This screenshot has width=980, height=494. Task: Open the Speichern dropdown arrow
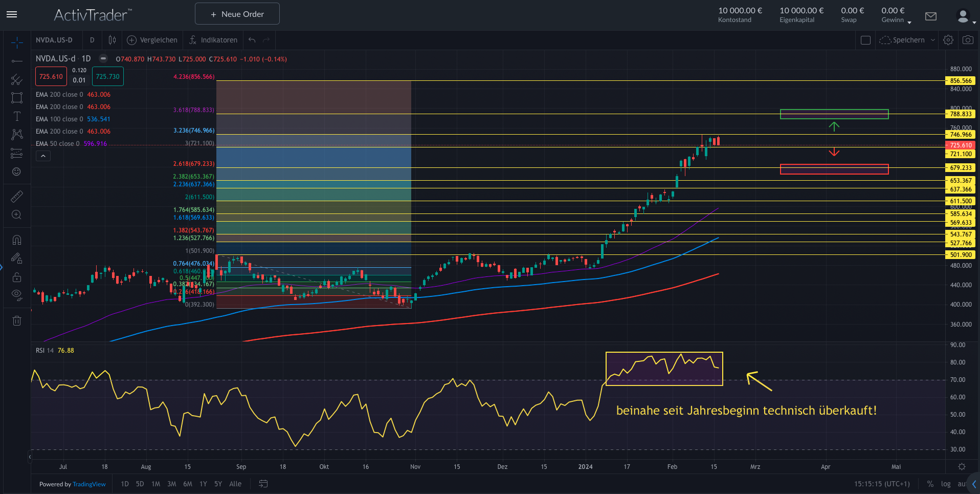pos(933,40)
